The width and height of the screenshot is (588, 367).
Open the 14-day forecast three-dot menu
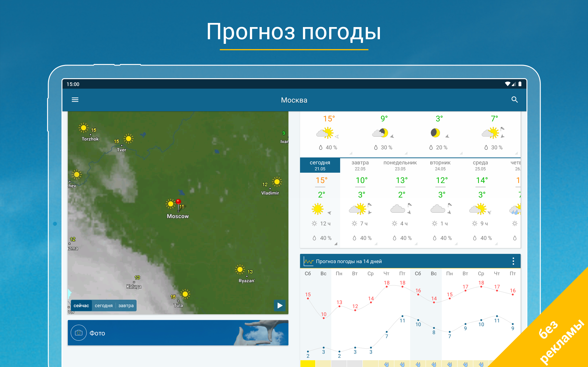513,261
